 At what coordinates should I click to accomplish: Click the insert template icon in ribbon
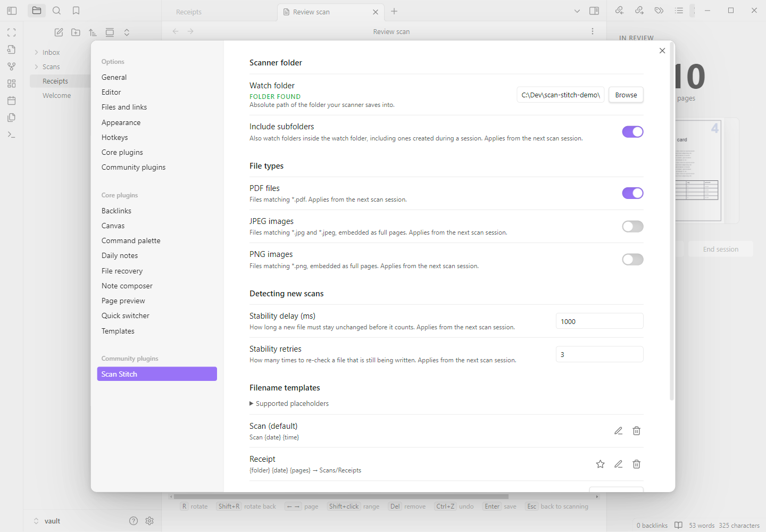point(11,118)
